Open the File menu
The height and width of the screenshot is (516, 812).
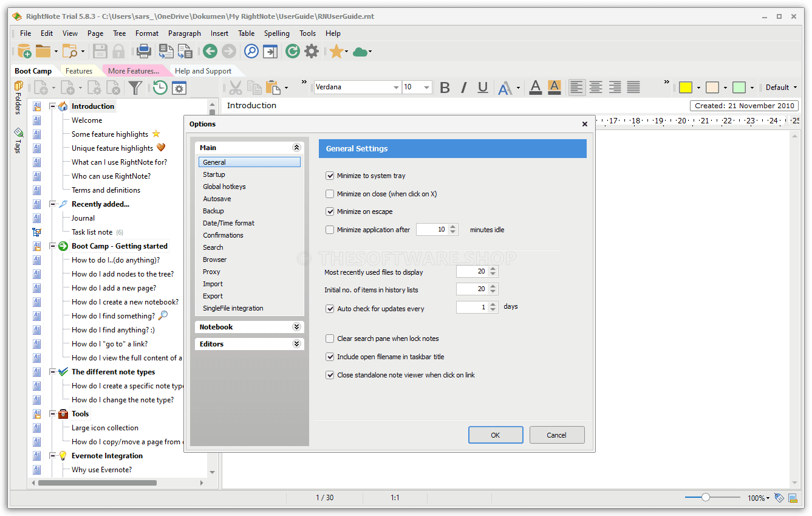(x=26, y=33)
